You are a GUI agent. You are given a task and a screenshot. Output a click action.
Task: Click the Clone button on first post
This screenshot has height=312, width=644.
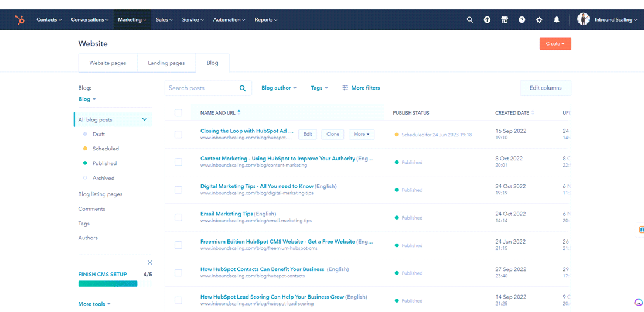point(333,134)
